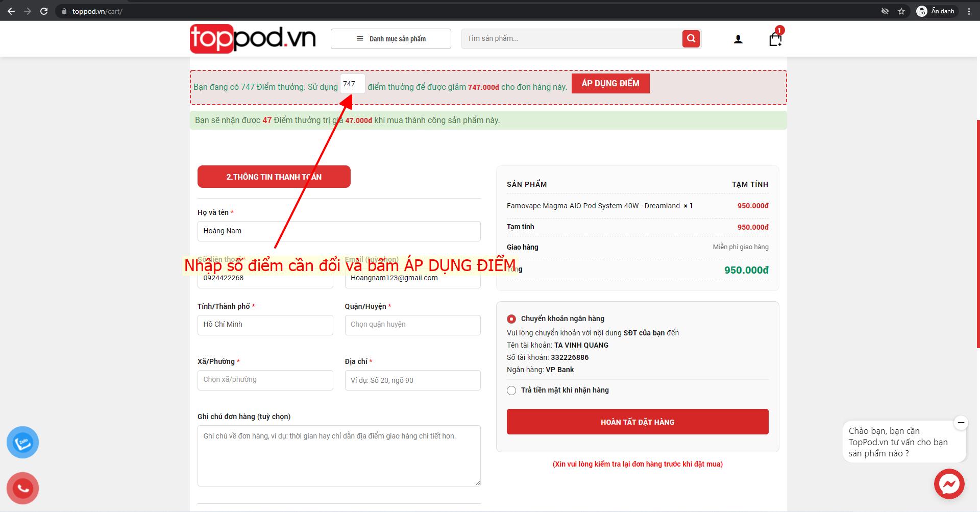Click the Ẩn danh incognito profile badge
This screenshot has height=512, width=980.
[x=936, y=11]
